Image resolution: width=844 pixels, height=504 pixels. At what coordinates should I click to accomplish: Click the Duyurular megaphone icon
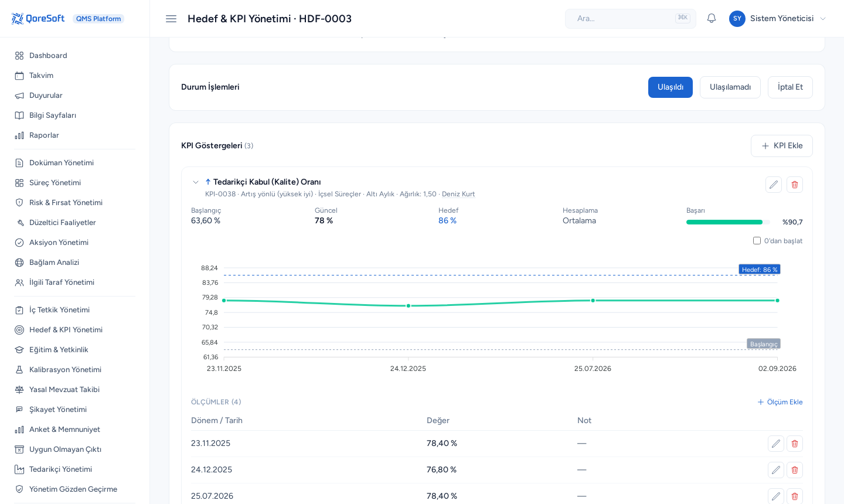point(19,96)
